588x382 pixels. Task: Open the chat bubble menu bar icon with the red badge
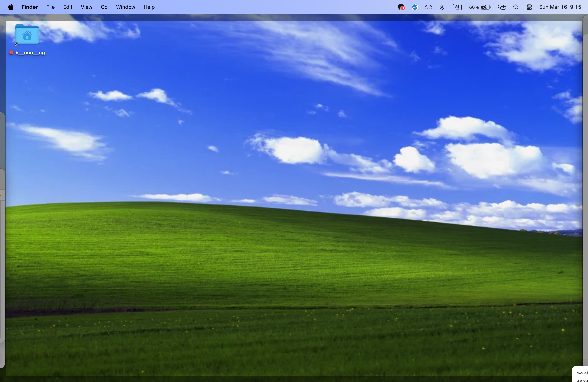click(x=401, y=7)
